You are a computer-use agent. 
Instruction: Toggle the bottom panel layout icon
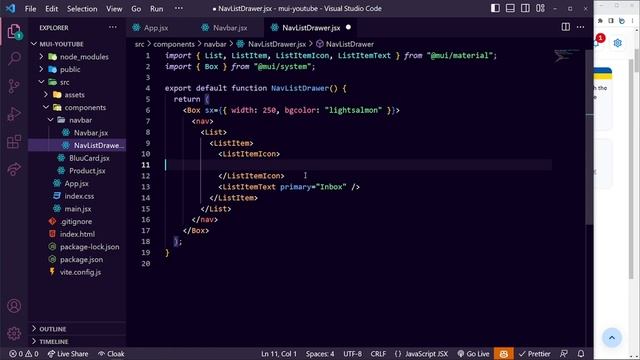point(510,8)
